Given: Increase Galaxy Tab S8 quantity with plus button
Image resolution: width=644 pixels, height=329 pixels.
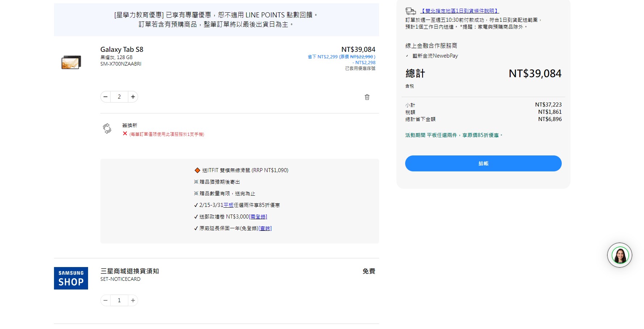Looking at the screenshot, I should (133, 96).
